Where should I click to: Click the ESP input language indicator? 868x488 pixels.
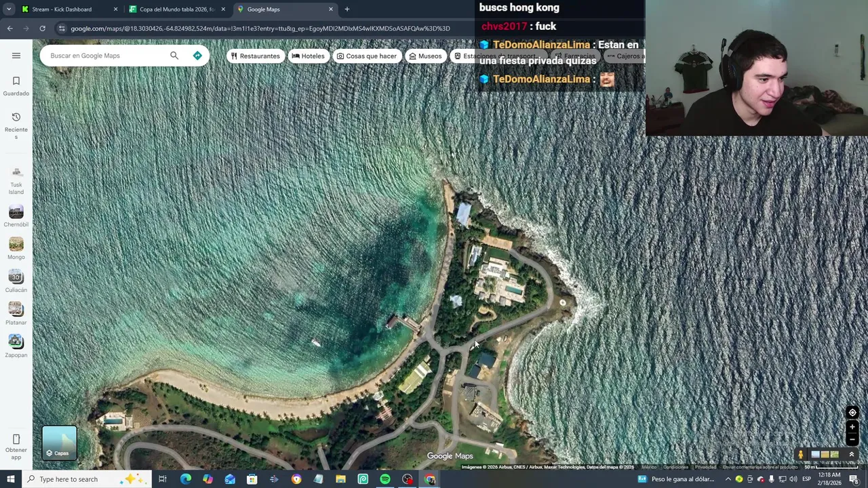[806, 479]
